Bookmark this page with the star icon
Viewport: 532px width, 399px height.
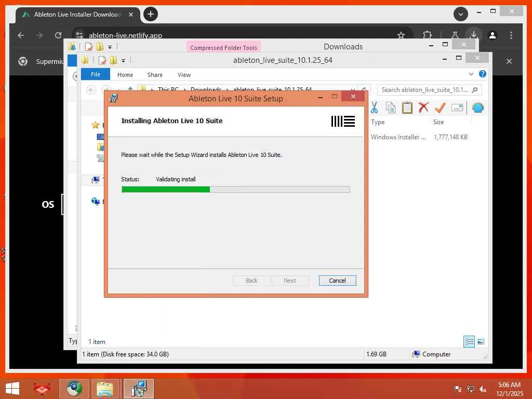[x=401, y=35]
